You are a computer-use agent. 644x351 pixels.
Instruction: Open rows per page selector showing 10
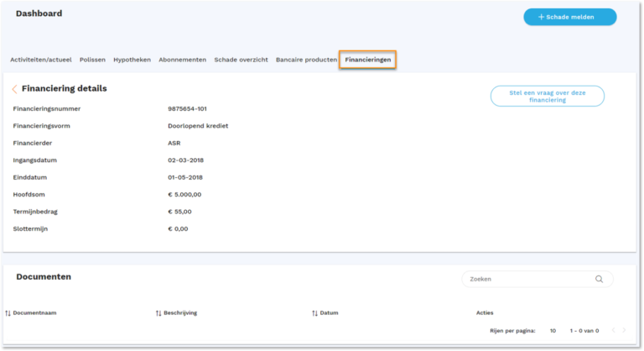tap(553, 330)
